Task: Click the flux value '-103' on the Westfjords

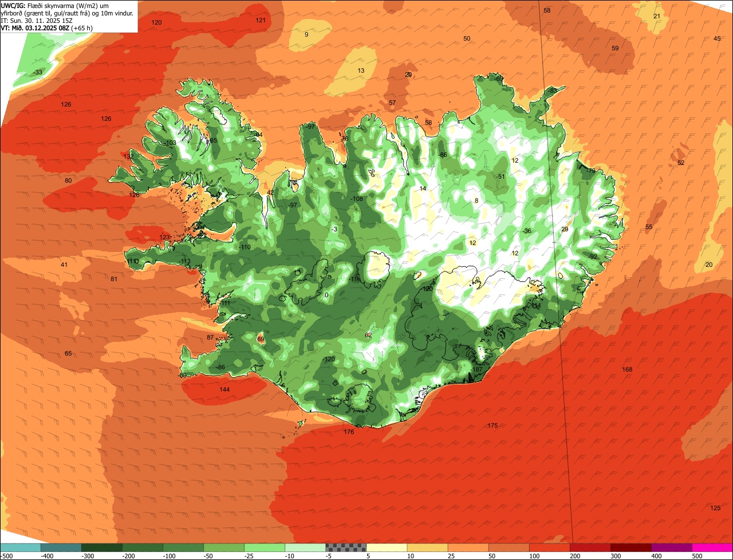Action: 170,143
